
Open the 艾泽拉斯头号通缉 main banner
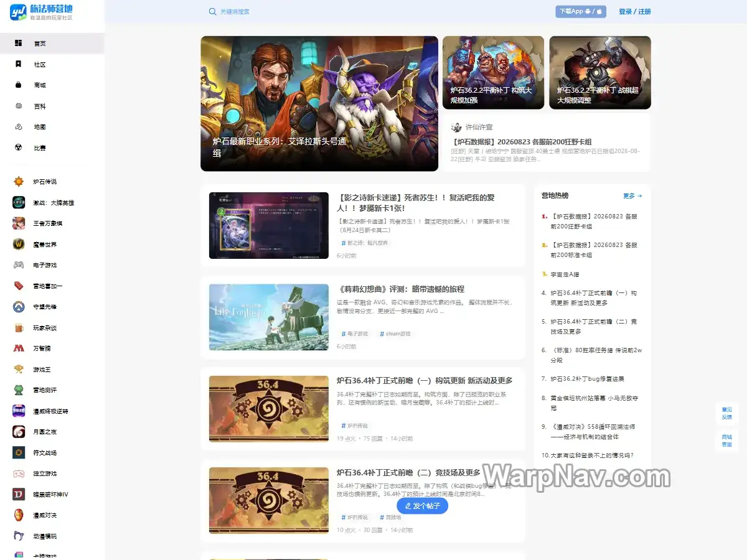coord(319,103)
